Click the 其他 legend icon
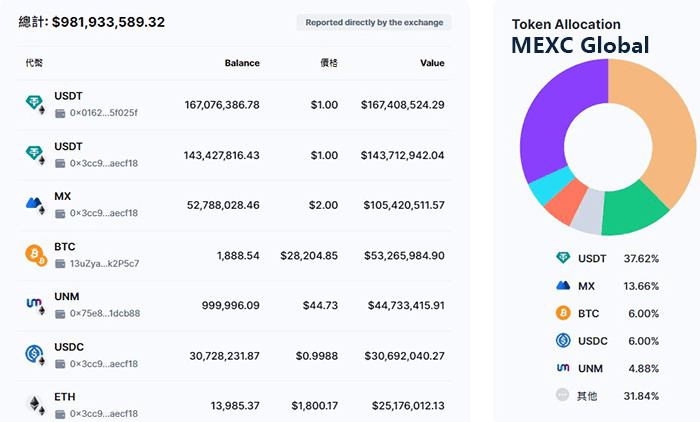The image size is (700, 422). (563, 395)
